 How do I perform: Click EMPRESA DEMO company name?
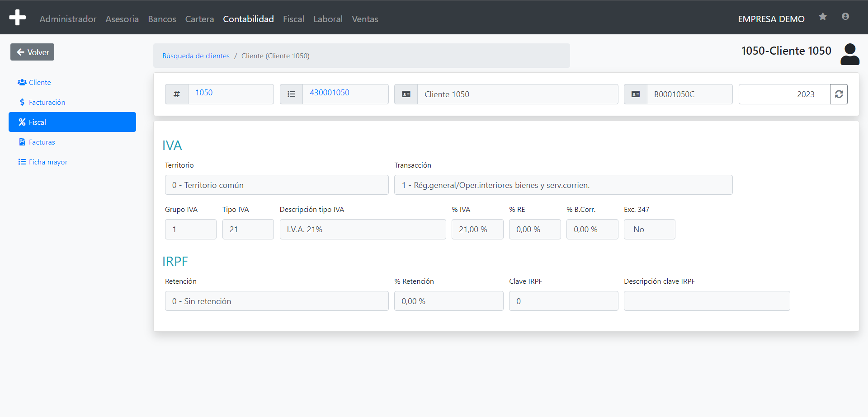coord(771,19)
